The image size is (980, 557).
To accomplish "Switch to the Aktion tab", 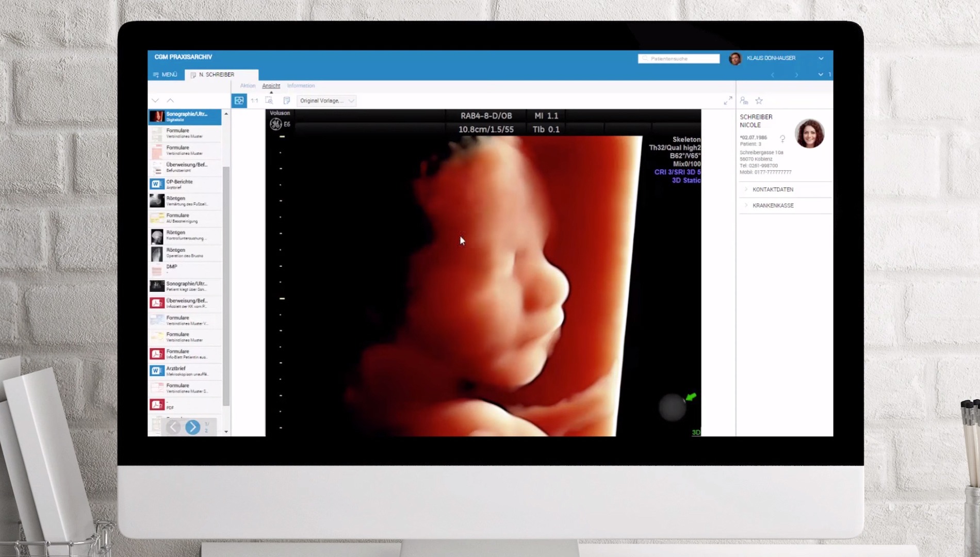I will click(x=248, y=86).
